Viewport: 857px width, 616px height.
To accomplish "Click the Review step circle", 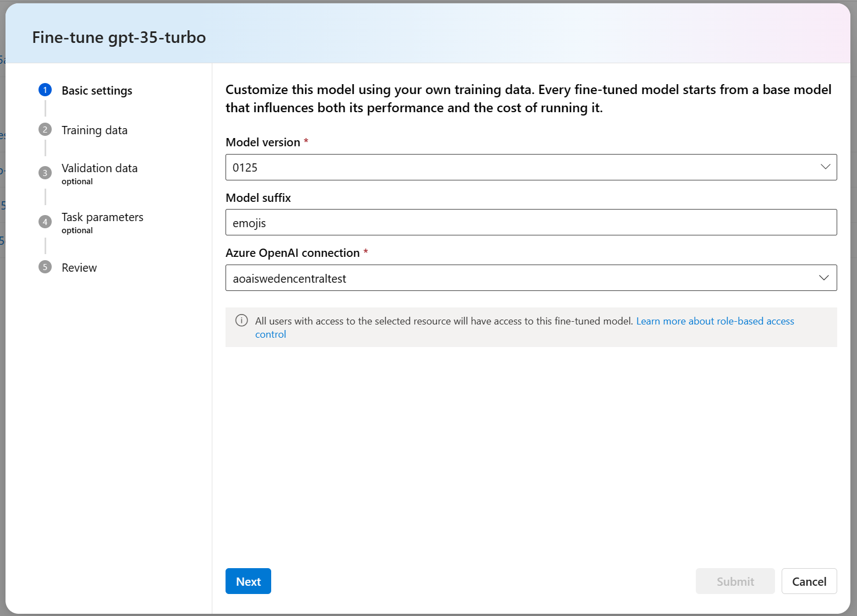I will pyautogui.click(x=45, y=267).
